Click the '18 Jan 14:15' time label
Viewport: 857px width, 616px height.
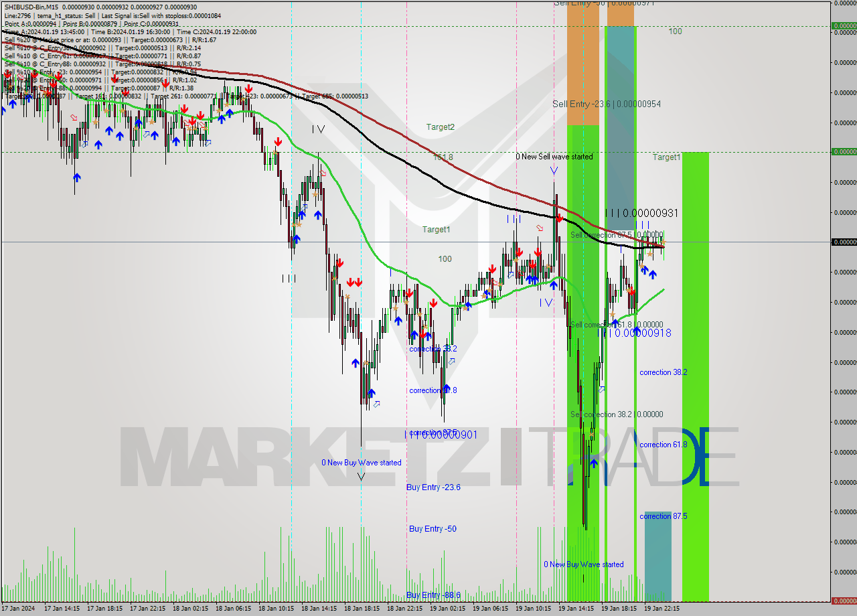(319, 609)
